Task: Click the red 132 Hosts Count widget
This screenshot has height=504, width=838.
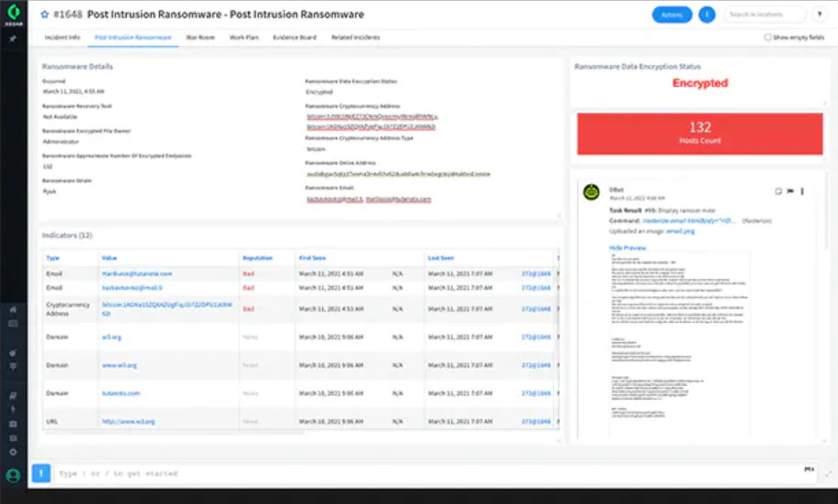Action: point(700,134)
